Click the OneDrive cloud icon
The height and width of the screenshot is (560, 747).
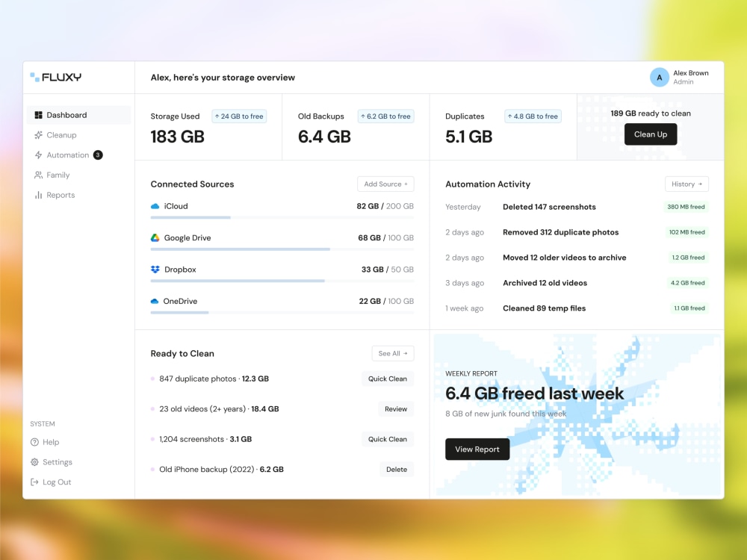(x=155, y=301)
